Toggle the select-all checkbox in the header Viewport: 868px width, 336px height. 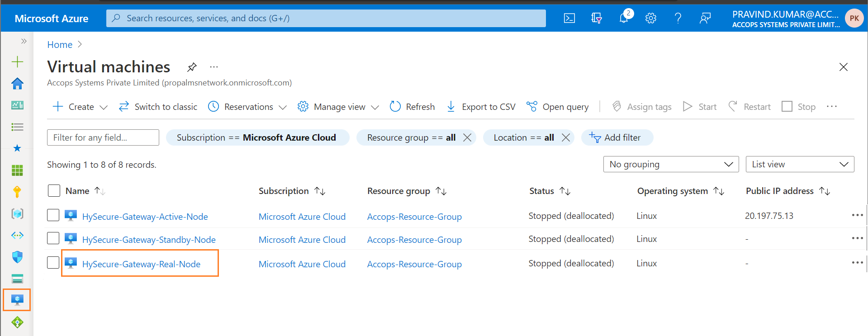coord(54,191)
